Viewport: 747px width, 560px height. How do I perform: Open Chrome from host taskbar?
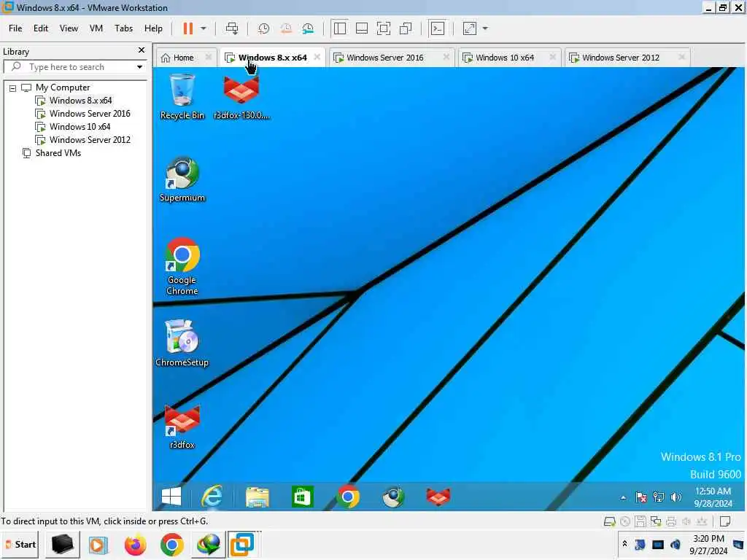pos(172,545)
